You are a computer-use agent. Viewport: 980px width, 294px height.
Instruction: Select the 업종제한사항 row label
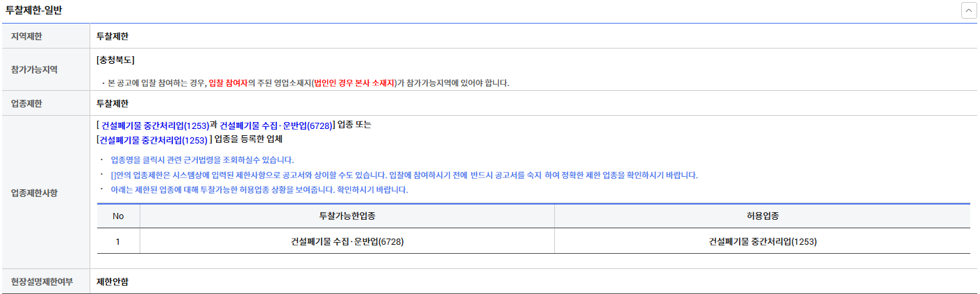(34, 192)
